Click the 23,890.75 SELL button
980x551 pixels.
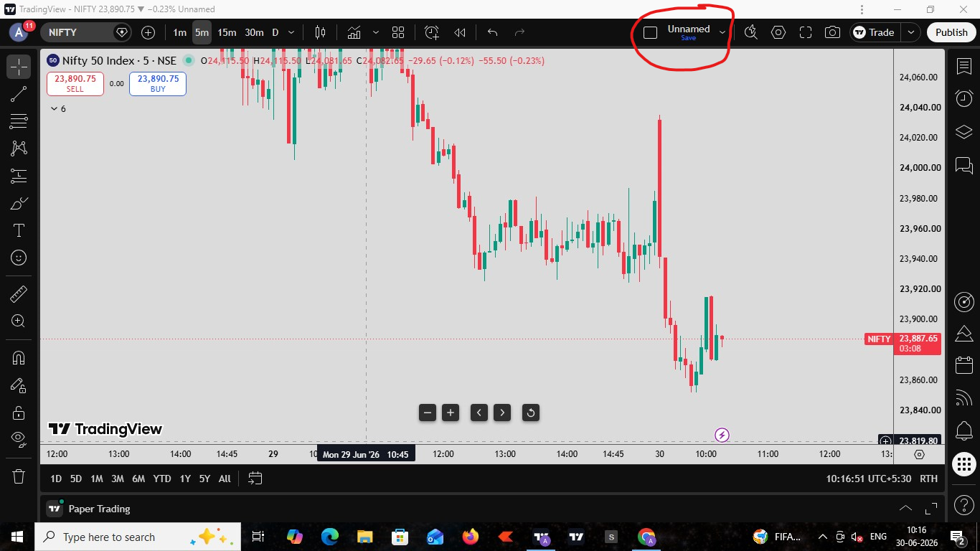(x=75, y=84)
